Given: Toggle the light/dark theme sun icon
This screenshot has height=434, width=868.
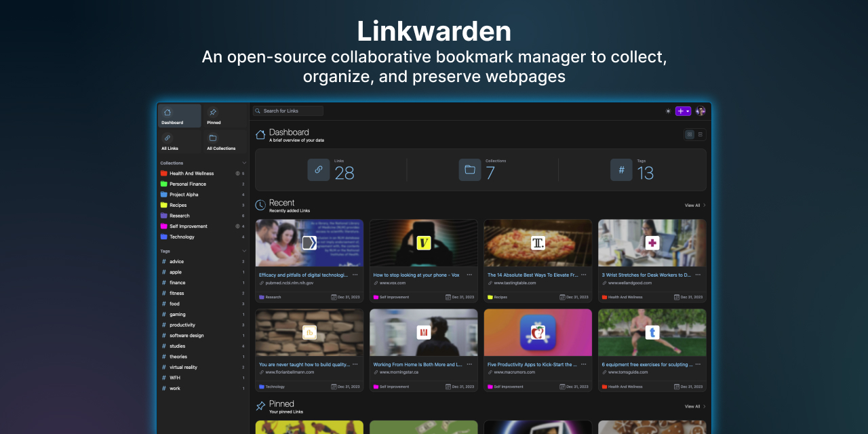Looking at the screenshot, I should pyautogui.click(x=668, y=111).
